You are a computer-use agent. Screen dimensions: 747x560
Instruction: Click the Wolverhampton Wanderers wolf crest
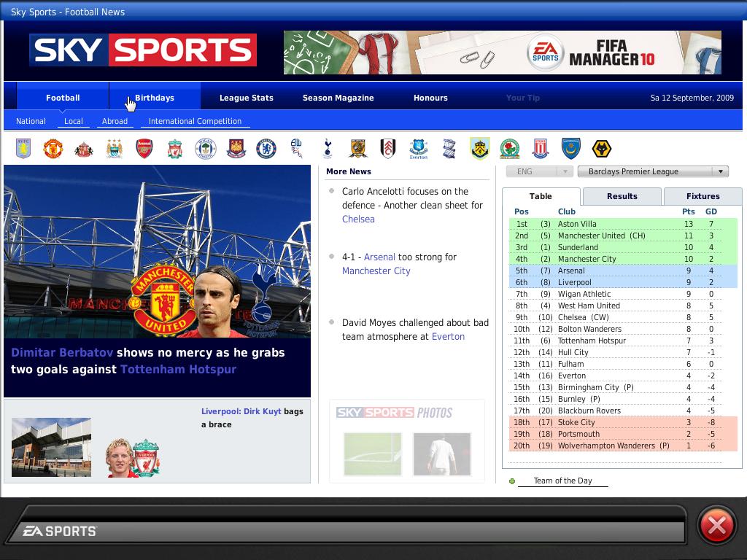(x=601, y=149)
